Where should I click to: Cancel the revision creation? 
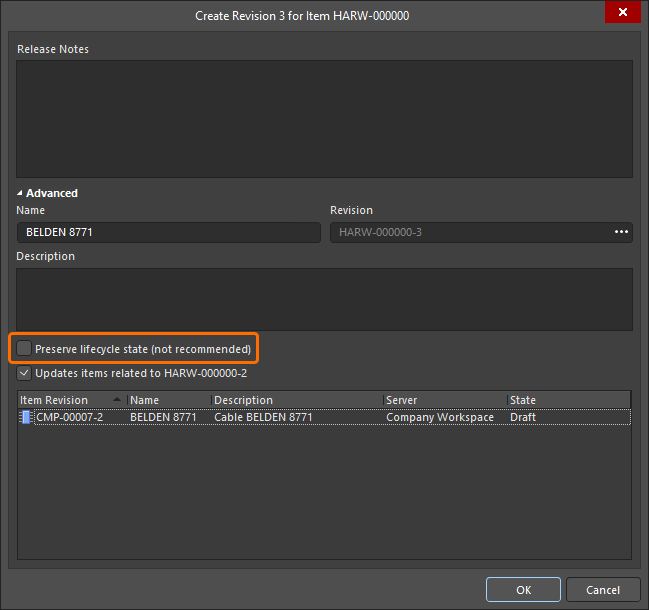(603, 590)
